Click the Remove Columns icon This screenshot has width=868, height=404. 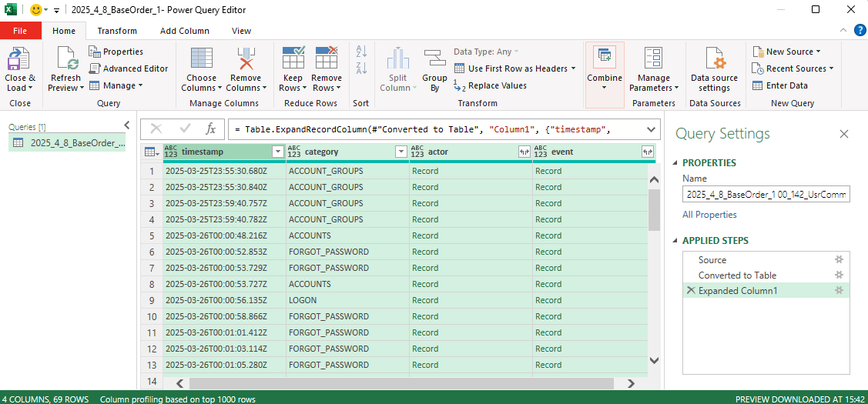[x=245, y=58]
